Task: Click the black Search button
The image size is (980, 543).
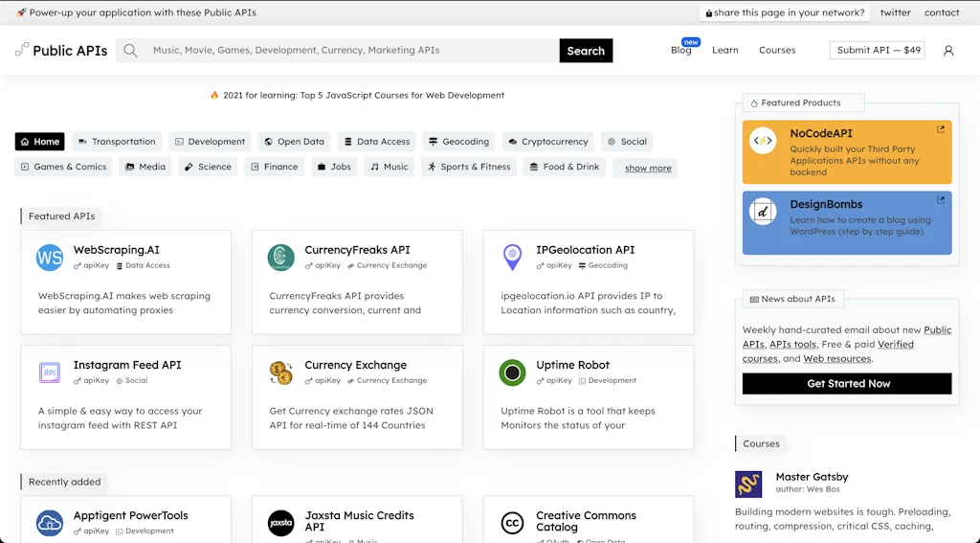Action: click(586, 51)
